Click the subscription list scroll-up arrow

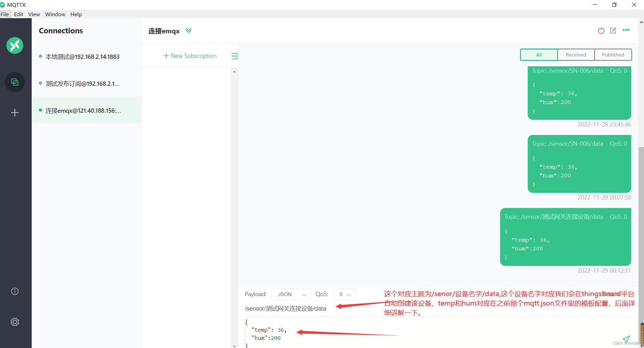pyautogui.click(x=234, y=72)
